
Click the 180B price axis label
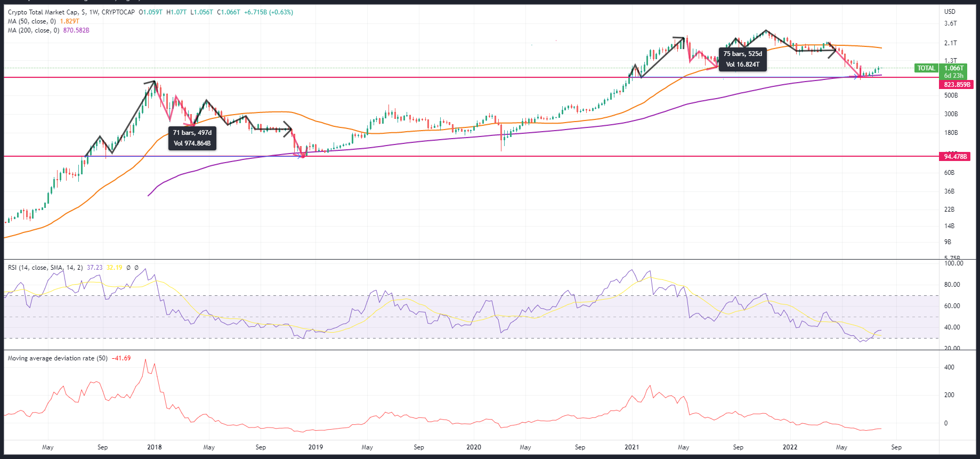(951, 133)
